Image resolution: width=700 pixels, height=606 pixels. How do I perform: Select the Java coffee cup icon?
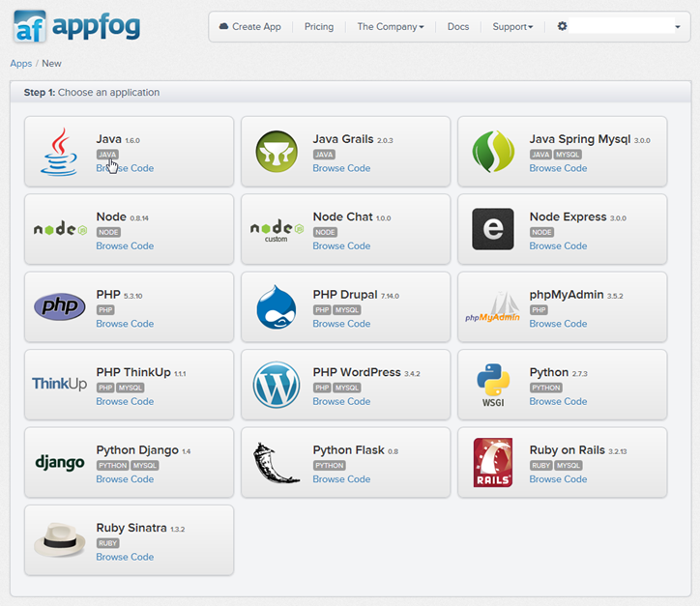point(59,152)
